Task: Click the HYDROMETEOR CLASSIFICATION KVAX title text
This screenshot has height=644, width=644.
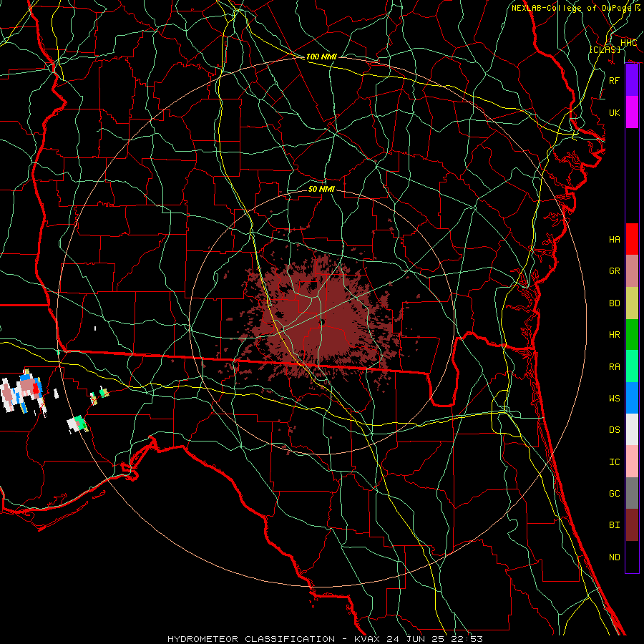Action: [x=325, y=639]
